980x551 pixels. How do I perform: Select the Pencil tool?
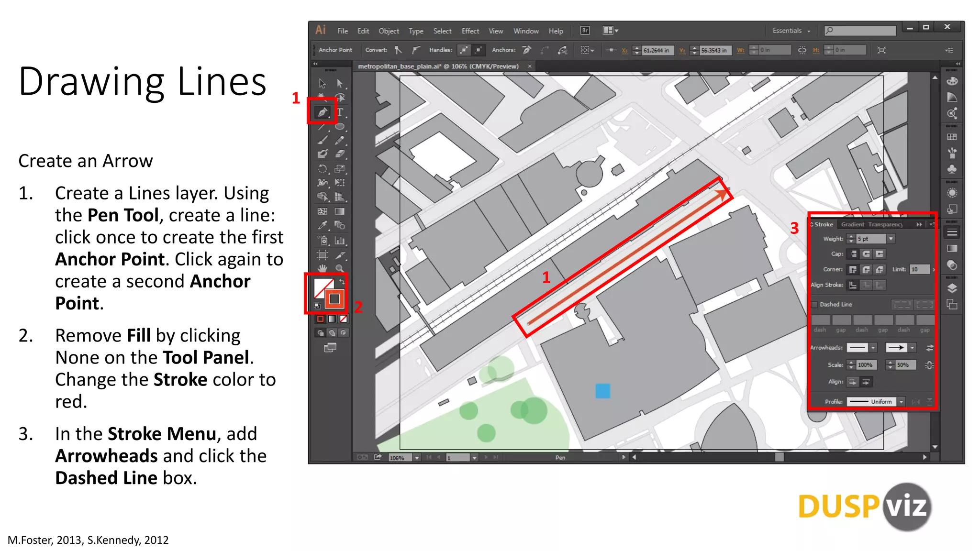[340, 140]
